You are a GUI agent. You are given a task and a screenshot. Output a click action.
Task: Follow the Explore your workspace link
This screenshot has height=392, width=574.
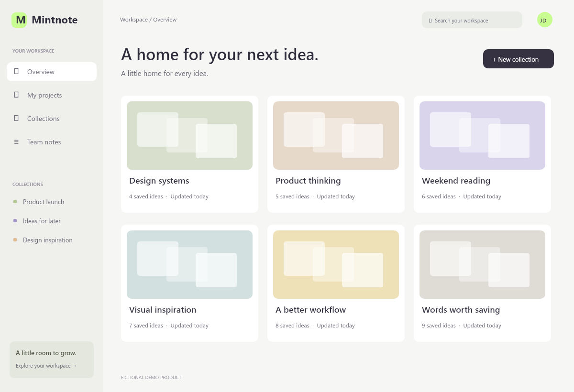46,366
